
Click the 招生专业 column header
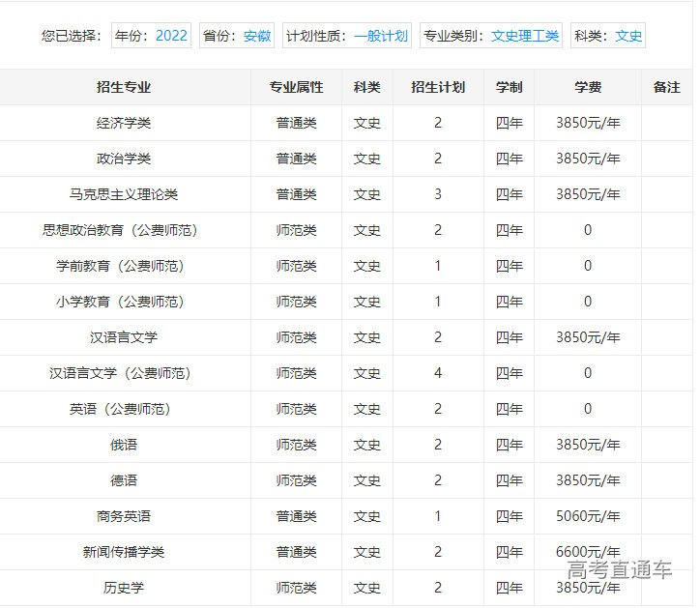124,87
